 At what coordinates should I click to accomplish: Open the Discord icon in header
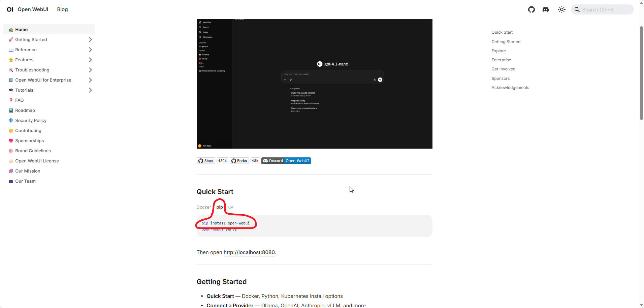pos(546,9)
